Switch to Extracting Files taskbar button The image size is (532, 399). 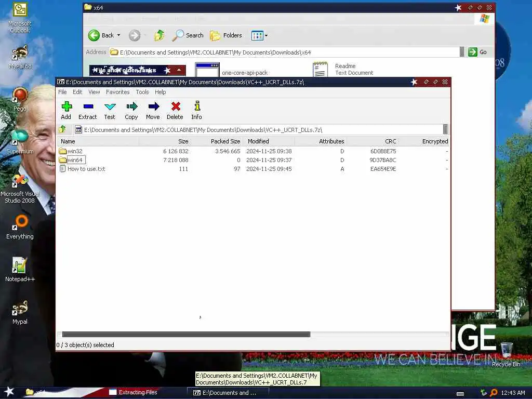tap(134, 392)
